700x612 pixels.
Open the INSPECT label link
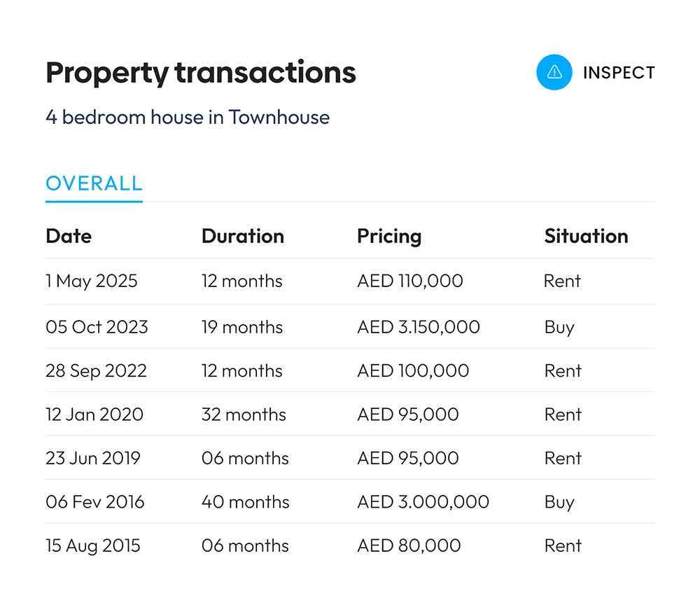coord(619,73)
